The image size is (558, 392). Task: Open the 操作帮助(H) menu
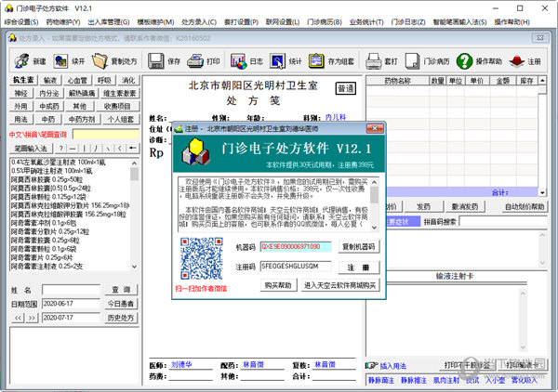pyautogui.click(x=511, y=22)
